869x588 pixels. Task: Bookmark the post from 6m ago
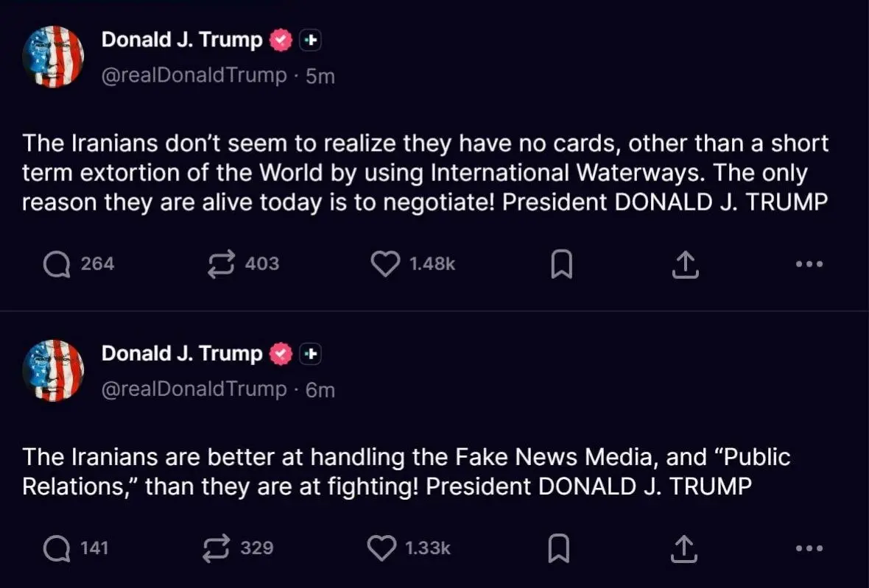click(x=560, y=548)
